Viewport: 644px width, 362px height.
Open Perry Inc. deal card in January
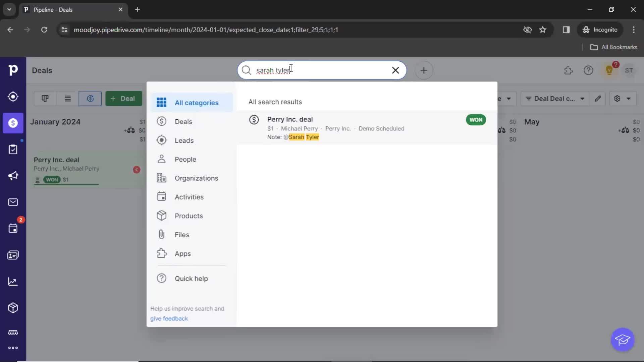(87, 170)
